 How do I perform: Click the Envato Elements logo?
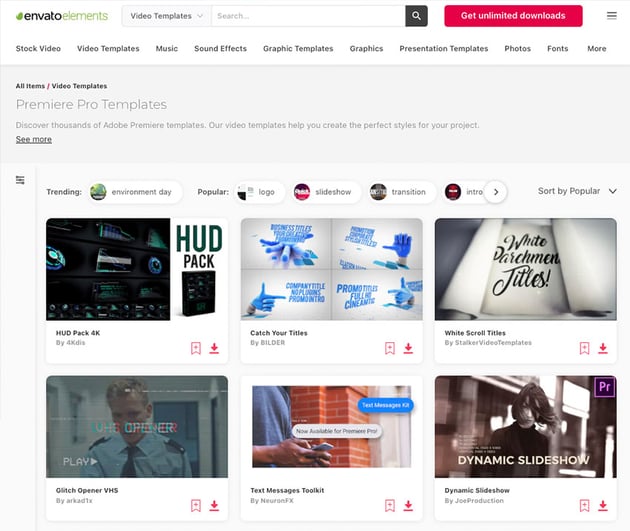[62, 16]
